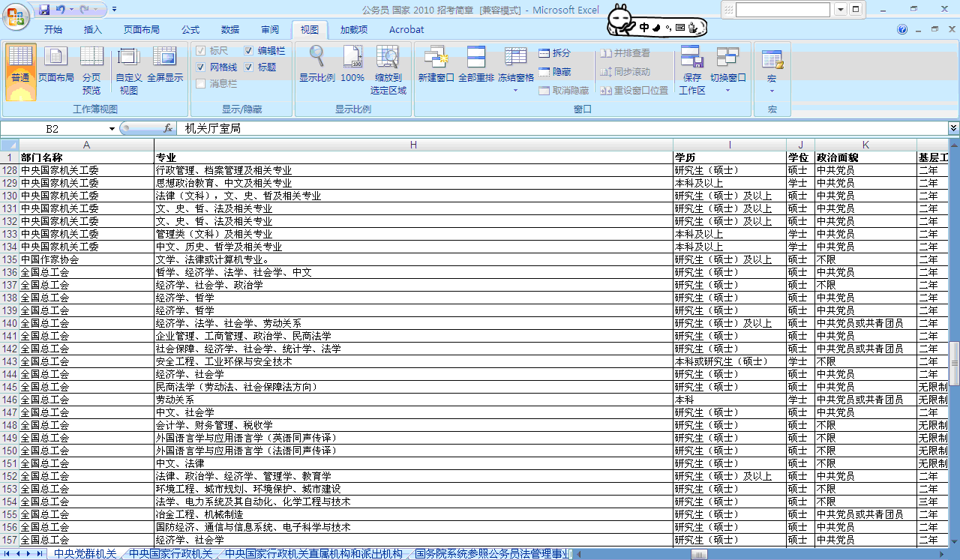Open Page Break Preview (分页预览)
The height and width of the screenshot is (560, 960).
[91, 69]
